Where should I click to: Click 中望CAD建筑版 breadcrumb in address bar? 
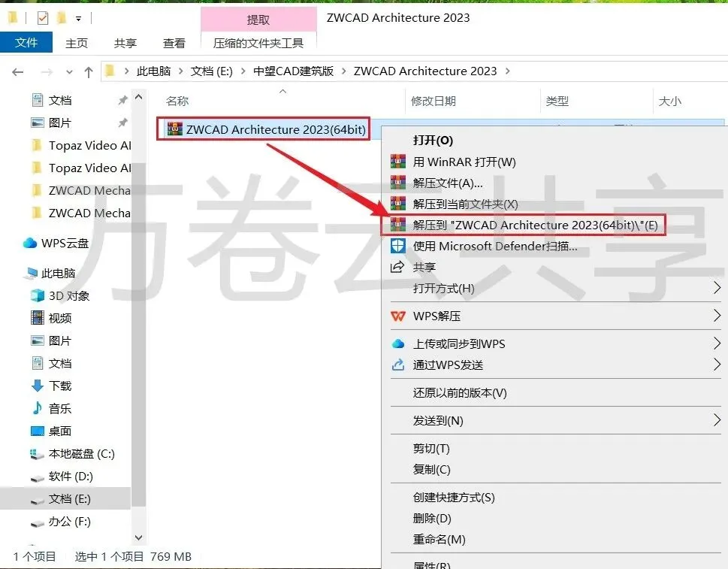294,71
